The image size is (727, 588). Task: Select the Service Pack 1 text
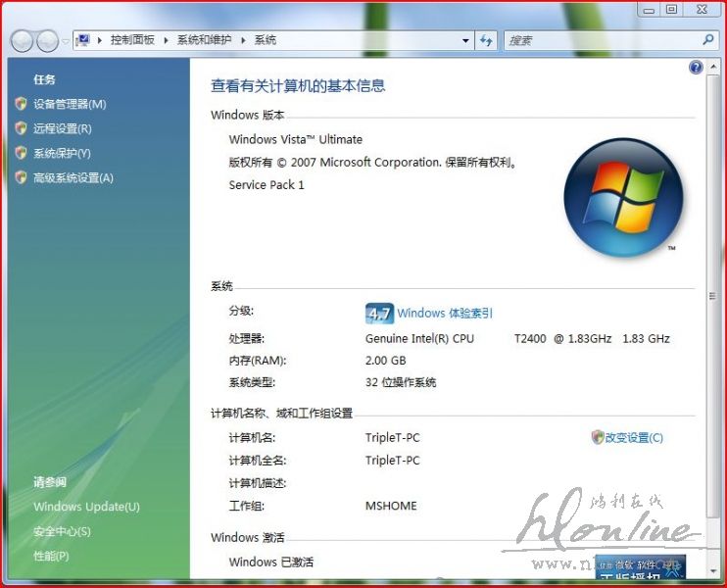coord(267,185)
